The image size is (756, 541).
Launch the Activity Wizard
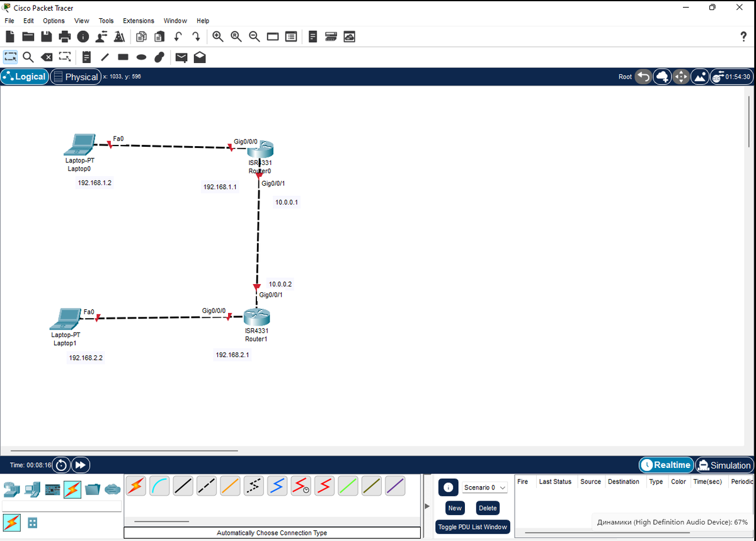coord(118,37)
